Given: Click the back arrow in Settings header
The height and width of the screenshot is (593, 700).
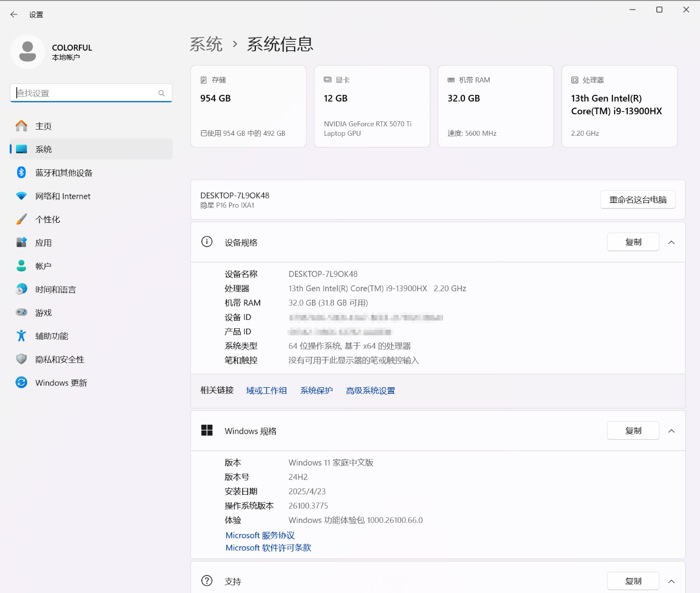Looking at the screenshot, I should click(14, 14).
